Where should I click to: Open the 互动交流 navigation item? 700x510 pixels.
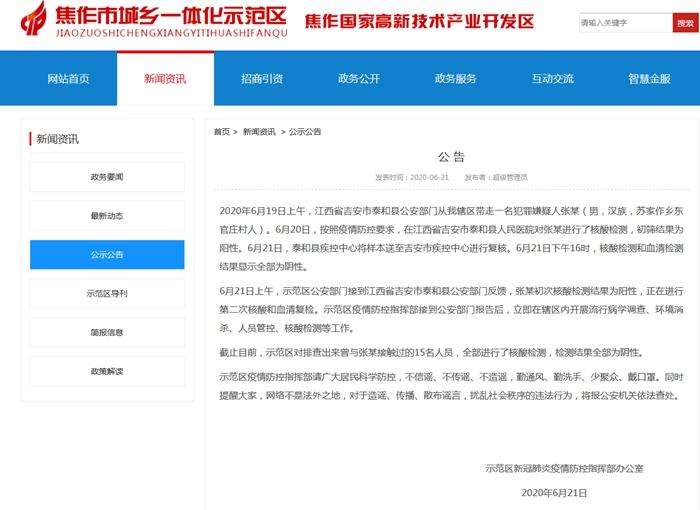(553, 79)
